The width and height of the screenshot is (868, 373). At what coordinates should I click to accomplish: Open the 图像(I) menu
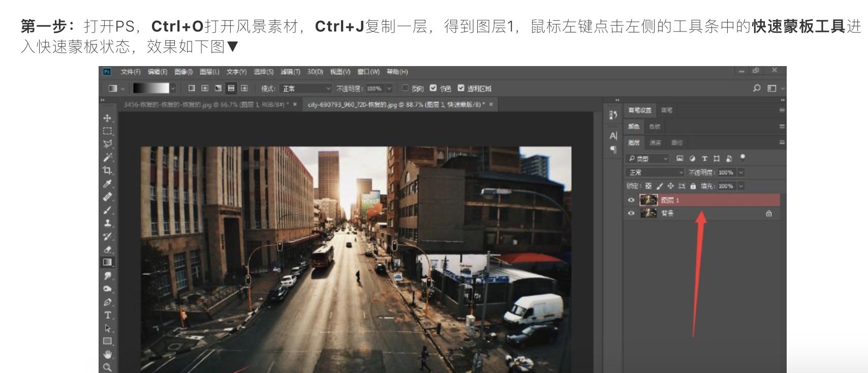(x=183, y=72)
